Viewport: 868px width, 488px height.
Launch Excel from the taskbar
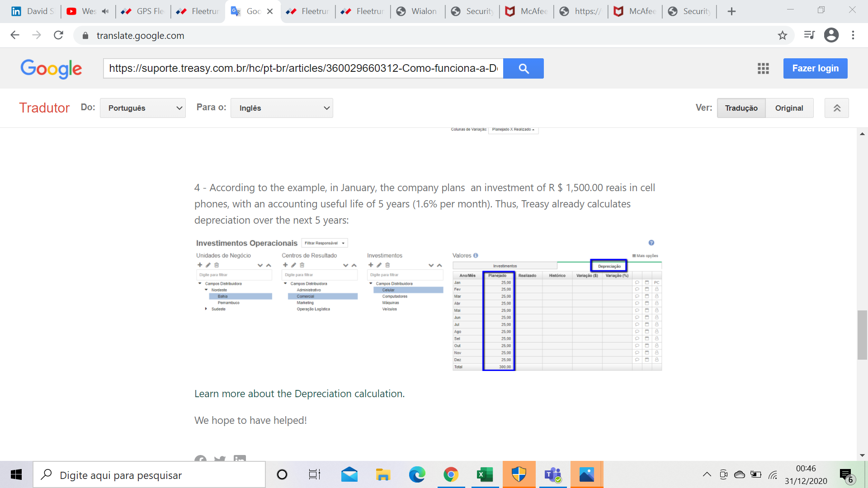tap(485, 474)
